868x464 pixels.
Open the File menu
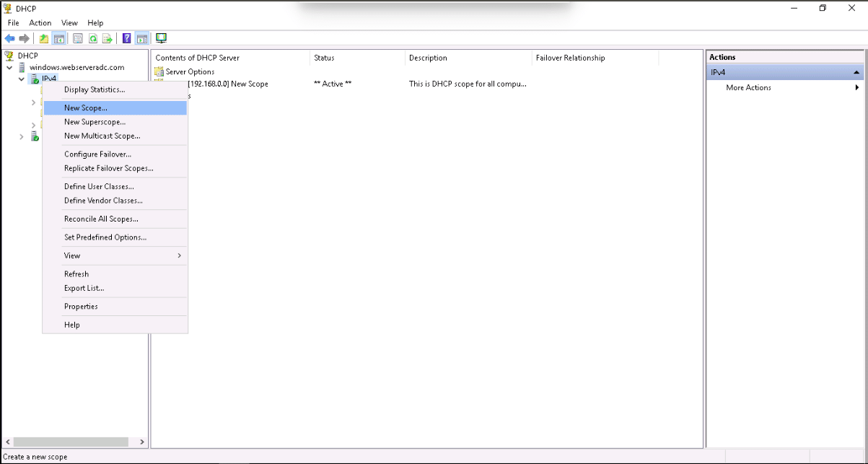(x=14, y=23)
